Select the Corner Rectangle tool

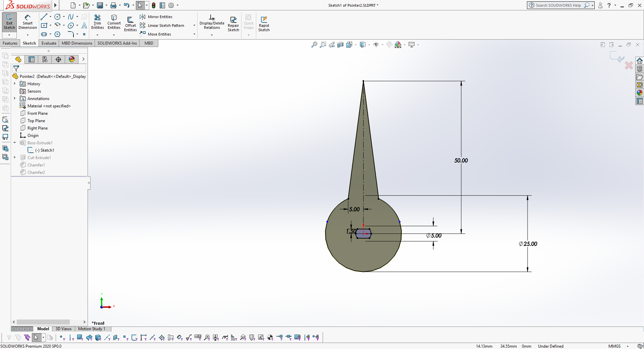(x=44, y=26)
